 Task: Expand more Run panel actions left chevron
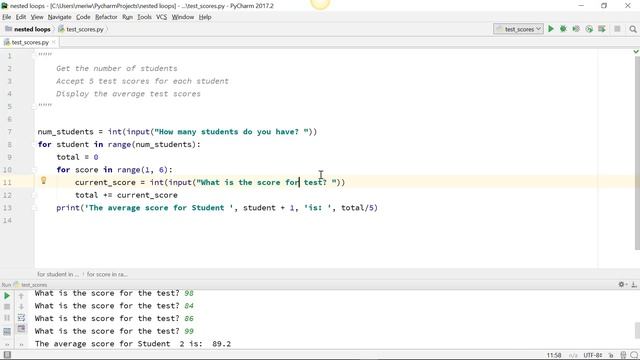click(x=7, y=345)
